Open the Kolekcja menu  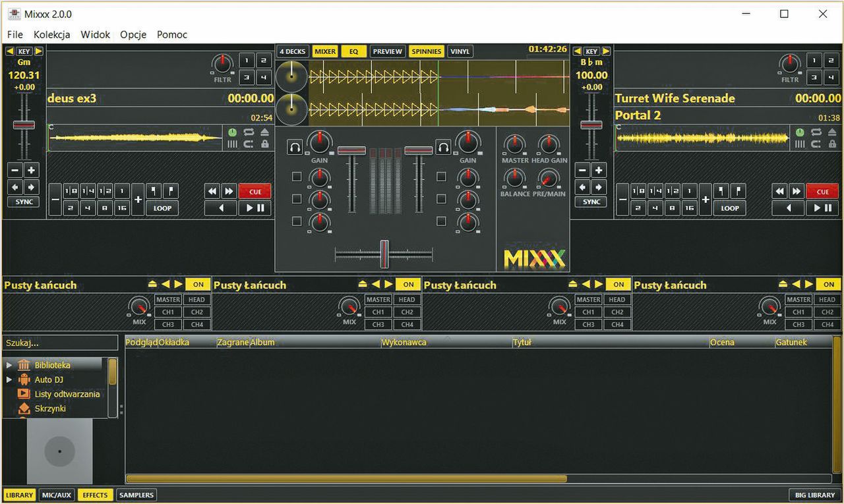(52, 34)
